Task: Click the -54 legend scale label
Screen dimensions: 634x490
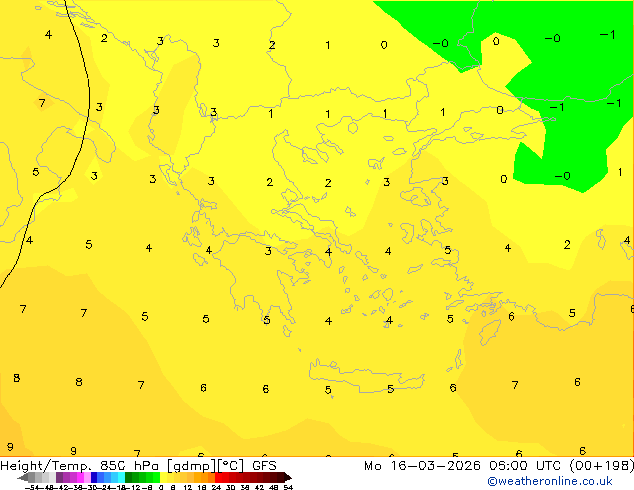Action: [x=32, y=487]
